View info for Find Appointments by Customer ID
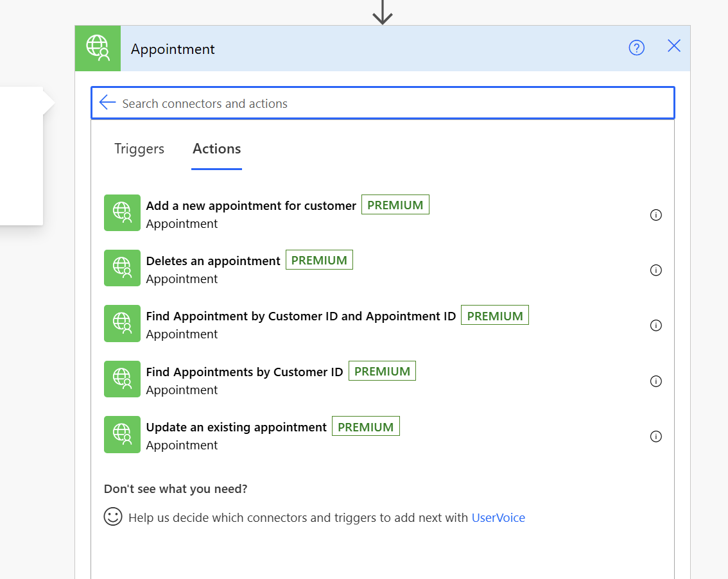This screenshot has width=728, height=579. point(655,381)
